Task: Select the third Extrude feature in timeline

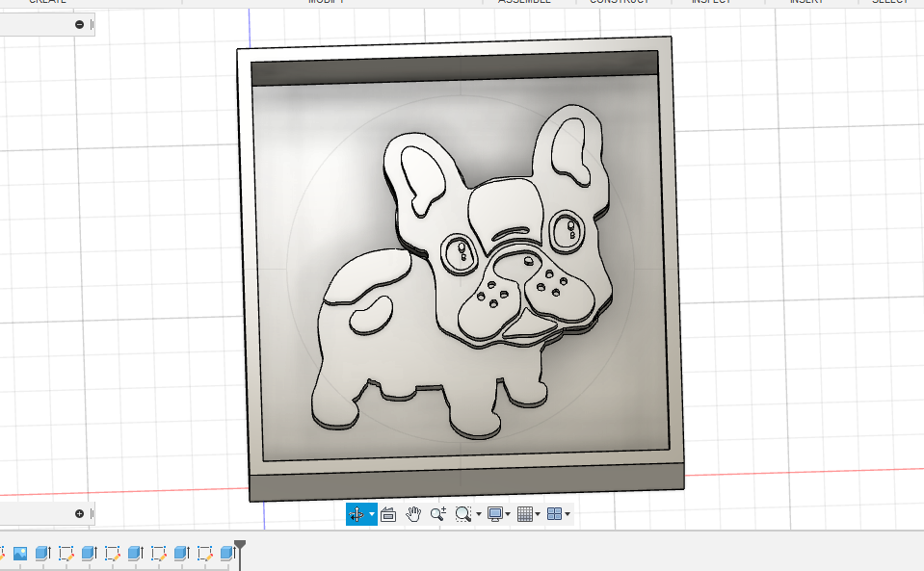Action: [x=136, y=554]
